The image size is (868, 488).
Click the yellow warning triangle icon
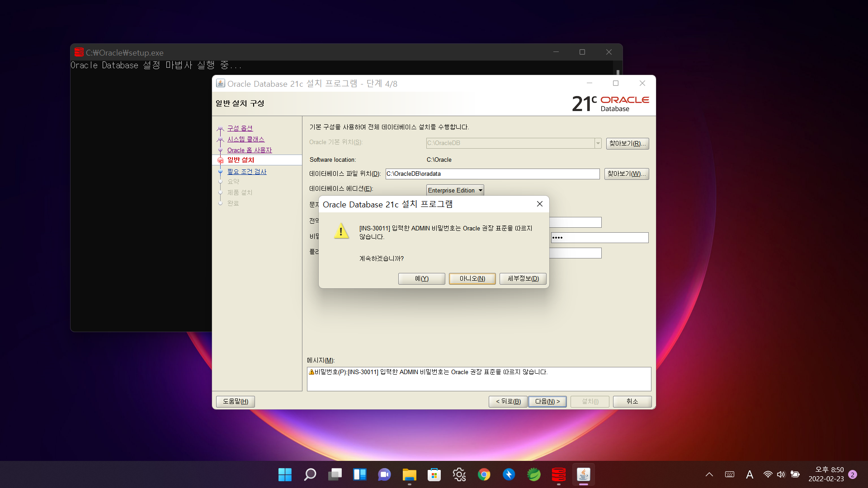point(341,231)
